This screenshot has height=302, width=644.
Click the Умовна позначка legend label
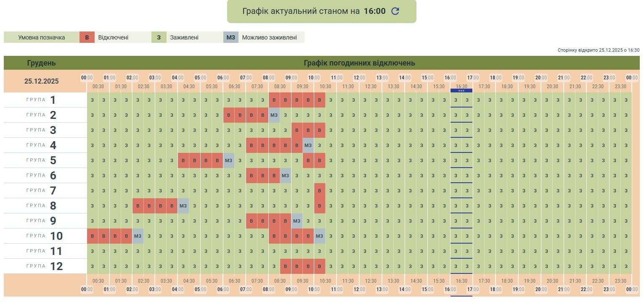pyautogui.click(x=41, y=37)
